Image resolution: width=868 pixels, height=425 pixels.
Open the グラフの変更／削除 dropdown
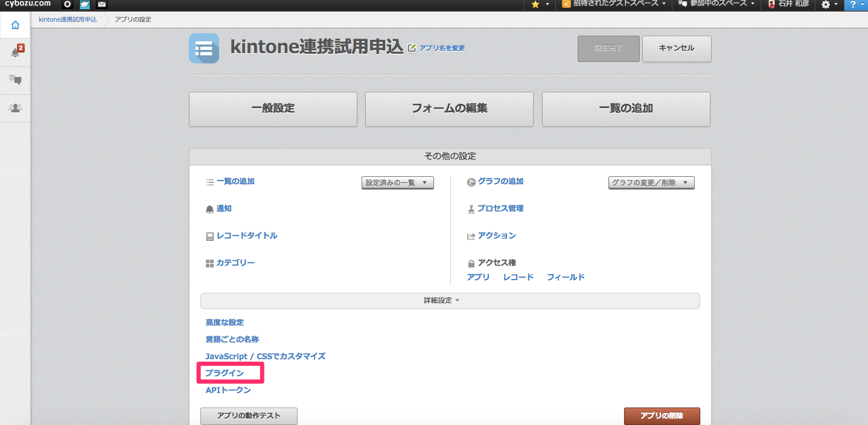pyautogui.click(x=651, y=182)
